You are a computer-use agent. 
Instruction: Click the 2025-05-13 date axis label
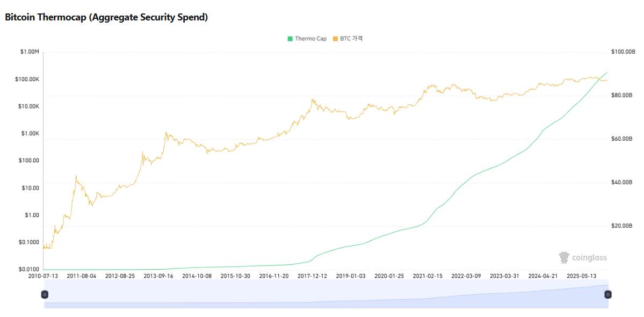click(582, 276)
